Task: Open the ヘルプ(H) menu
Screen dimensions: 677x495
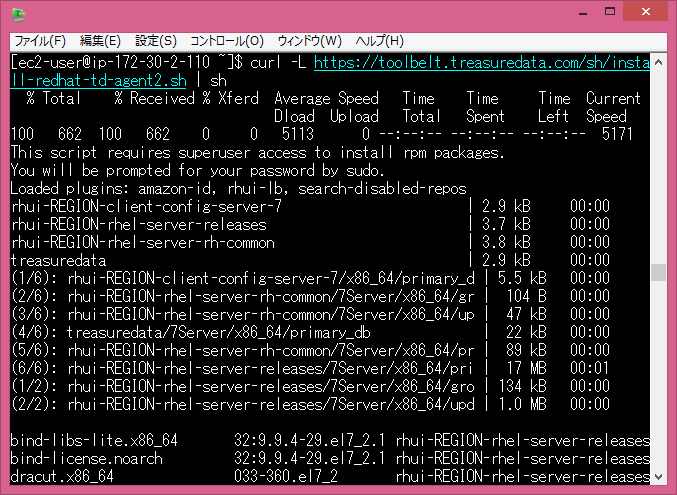Action: pos(380,41)
